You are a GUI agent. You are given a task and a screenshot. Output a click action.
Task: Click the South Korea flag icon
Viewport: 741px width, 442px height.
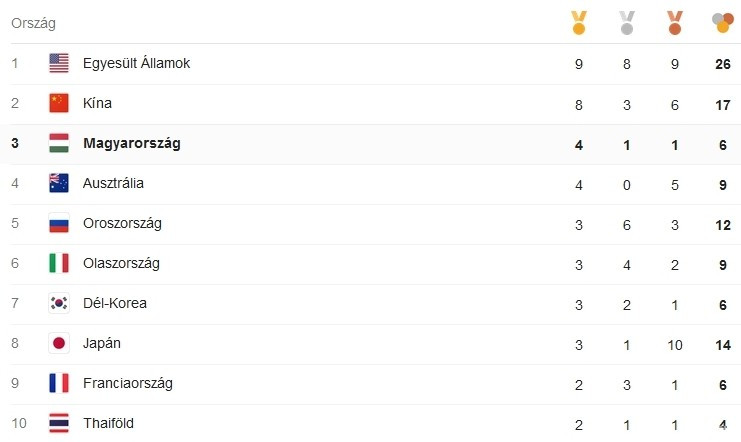point(59,303)
